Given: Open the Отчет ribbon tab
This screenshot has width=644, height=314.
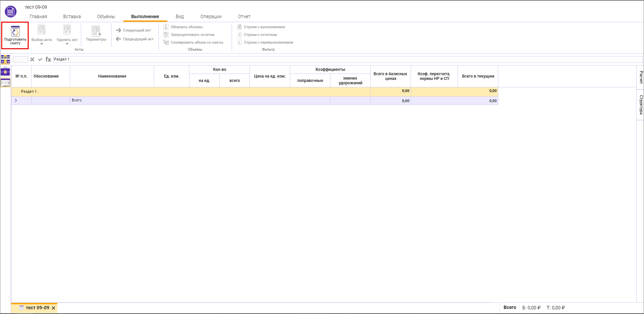Looking at the screenshot, I should point(244,16).
